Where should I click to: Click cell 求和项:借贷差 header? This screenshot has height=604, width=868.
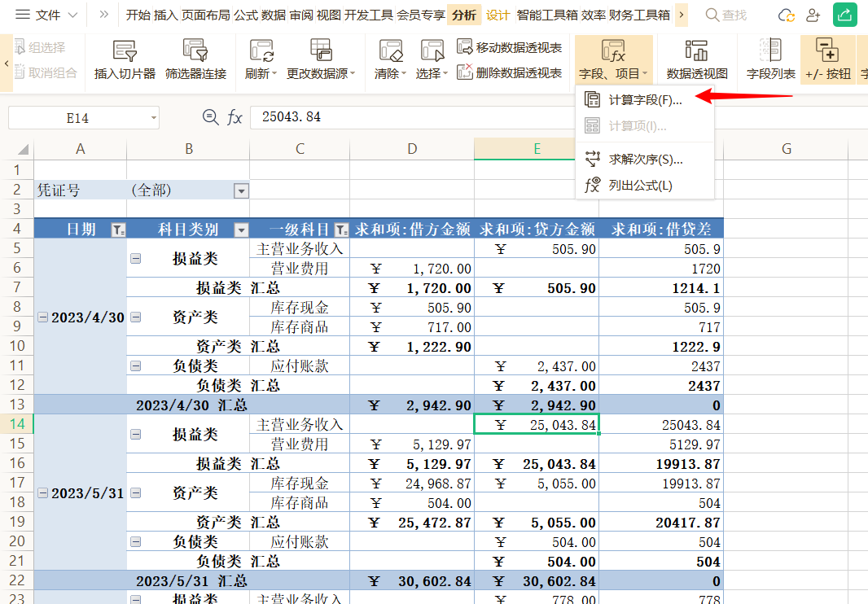point(661,230)
